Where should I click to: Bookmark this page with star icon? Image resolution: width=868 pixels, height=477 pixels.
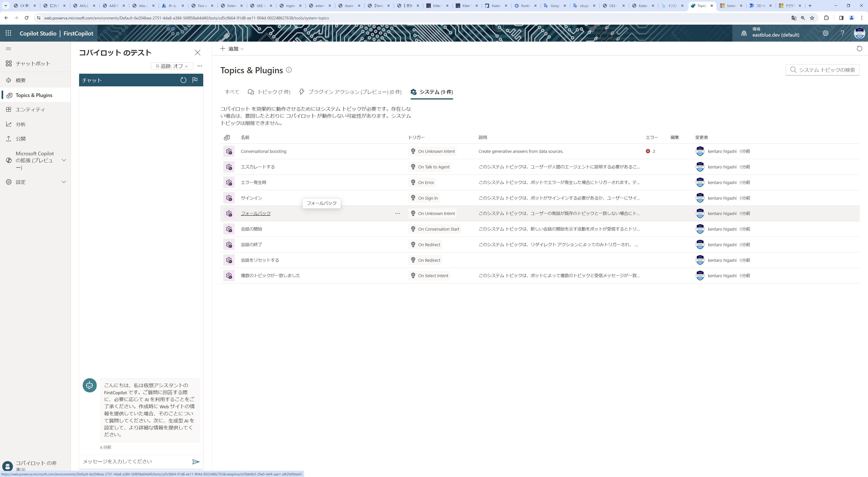pos(812,18)
